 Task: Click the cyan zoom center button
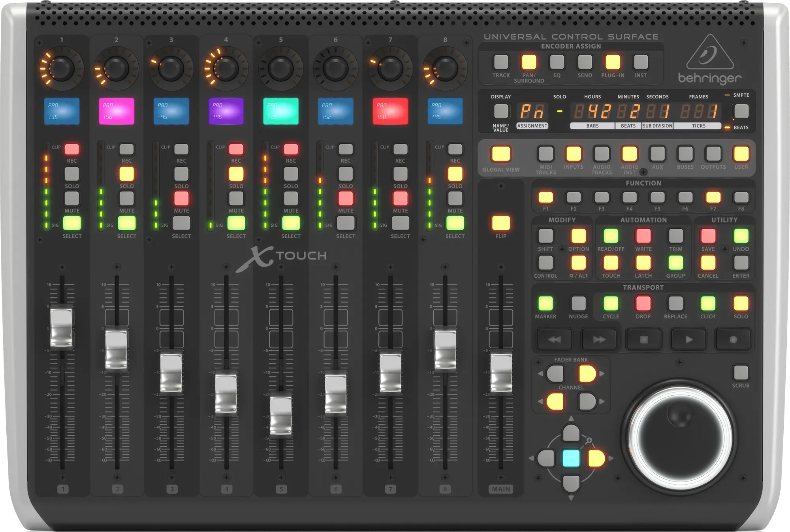pos(571,459)
